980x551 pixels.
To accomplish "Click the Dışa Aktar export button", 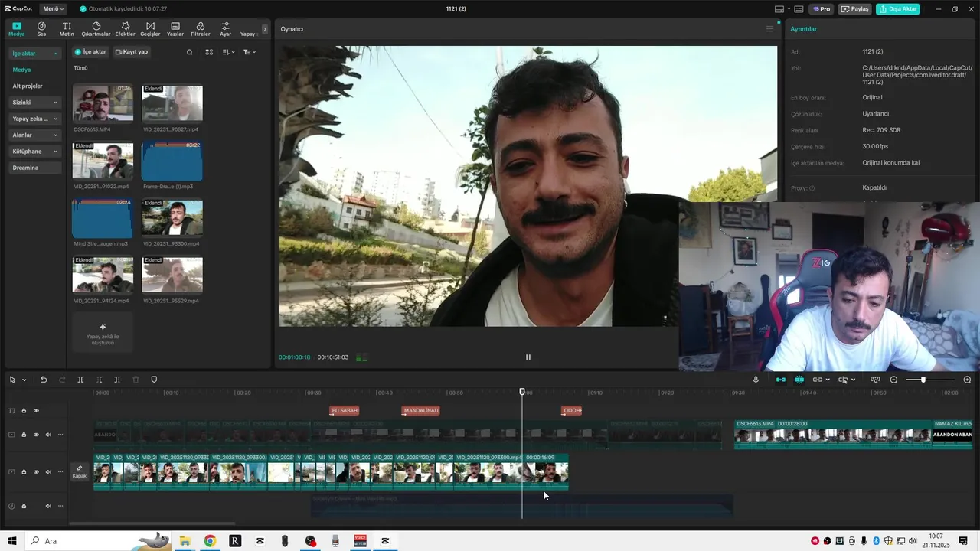I will coord(897,9).
